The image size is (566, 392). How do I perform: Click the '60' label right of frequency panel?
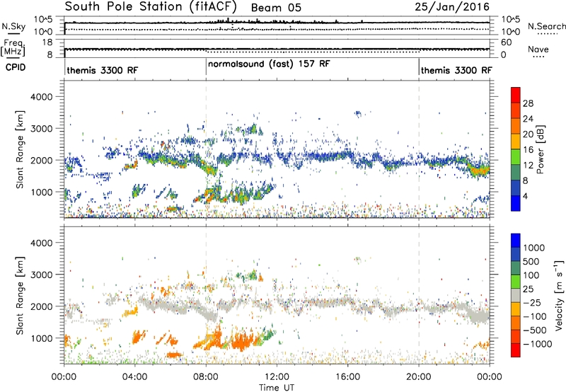tap(507, 42)
